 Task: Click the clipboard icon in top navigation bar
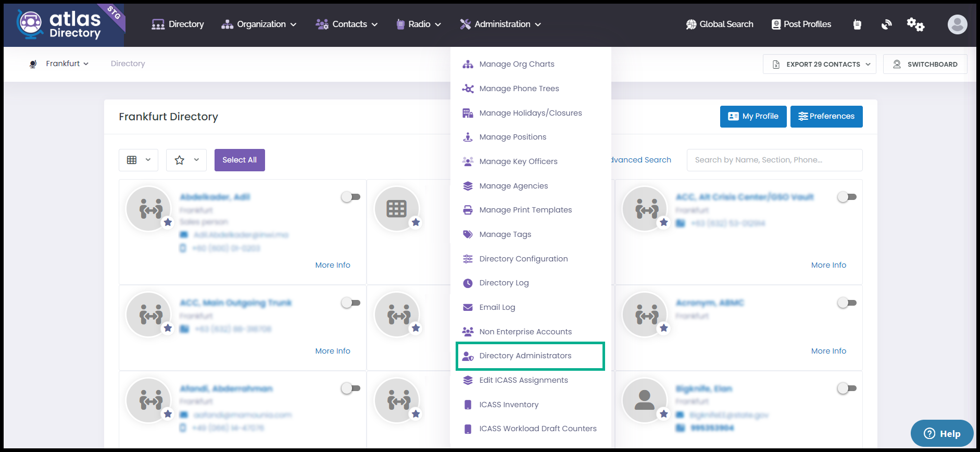pyautogui.click(x=857, y=24)
